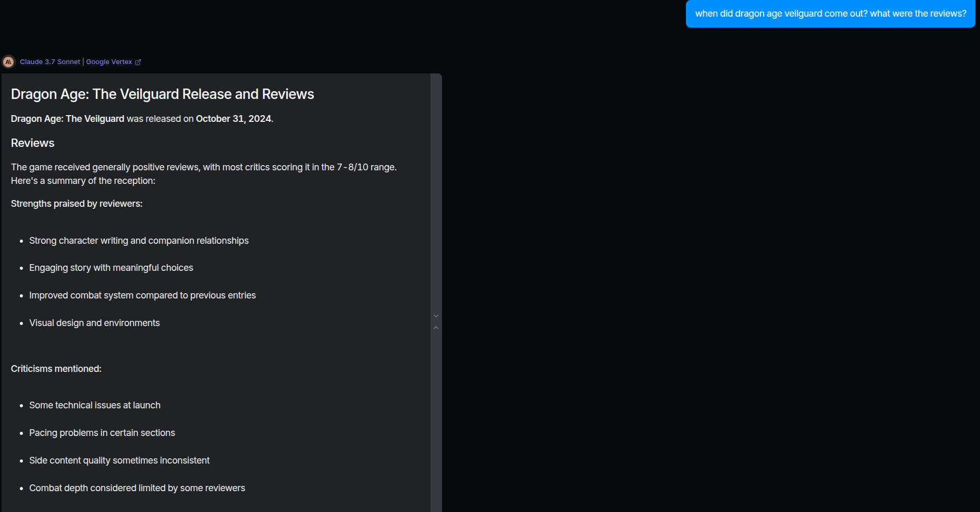980x512 pixels.
Task: Click the 'Criticisms mentioned:' label
Action: tap(56, 369)
